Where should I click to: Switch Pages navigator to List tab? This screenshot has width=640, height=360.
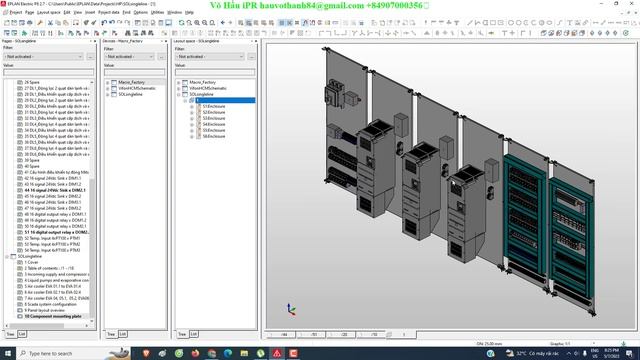click(22, 334)
